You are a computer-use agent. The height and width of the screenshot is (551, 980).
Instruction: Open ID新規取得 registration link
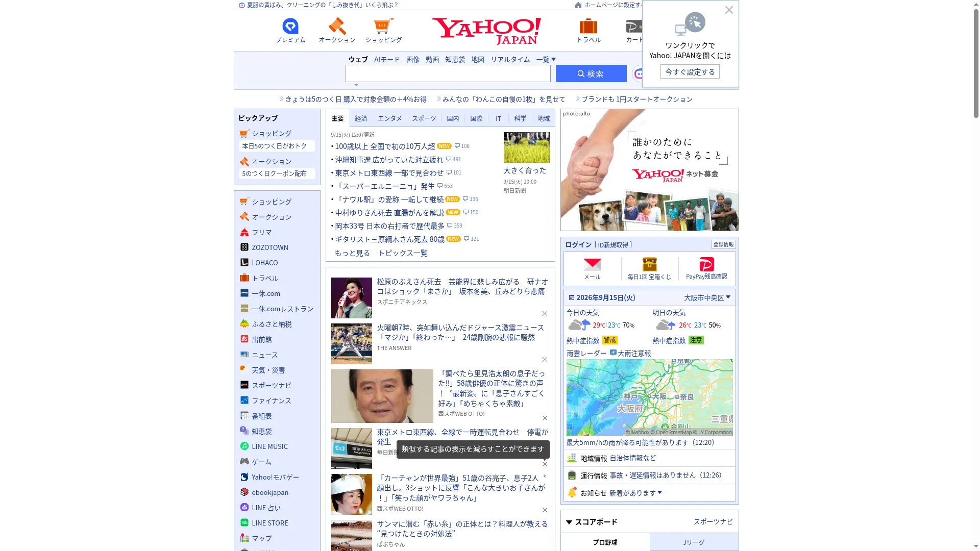coord(613,245)
